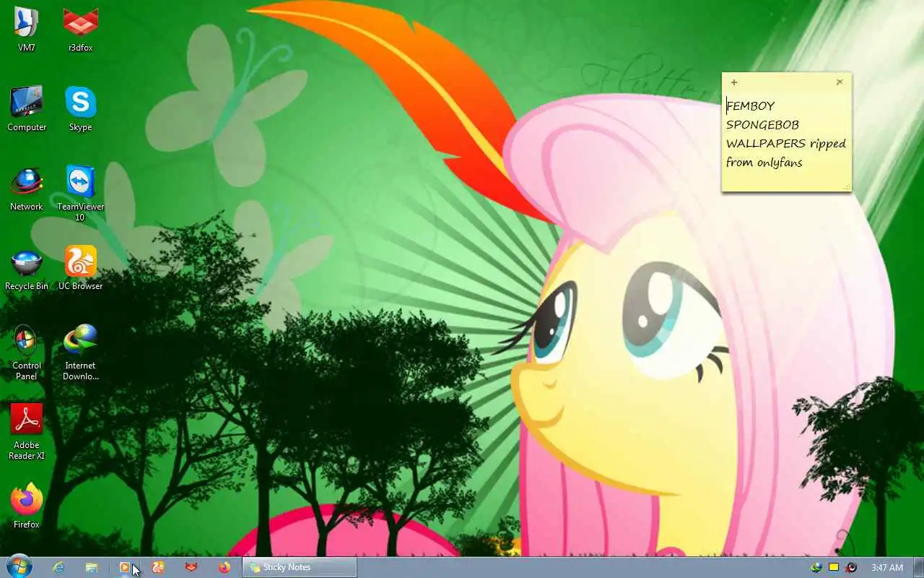924x578 pixels.
Task: Click the sticky note resize grip corner
Action: (847, 187)
